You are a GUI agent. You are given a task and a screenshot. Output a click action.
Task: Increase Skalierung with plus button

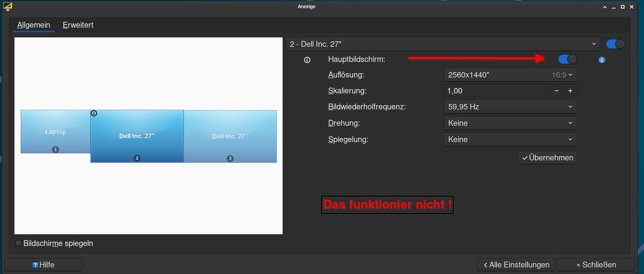(570, 91)
